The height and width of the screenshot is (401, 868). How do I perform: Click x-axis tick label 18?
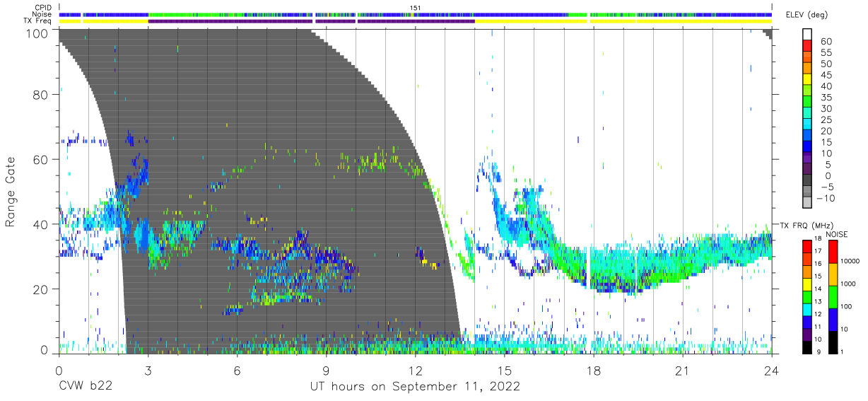click(x=594, y=370)
